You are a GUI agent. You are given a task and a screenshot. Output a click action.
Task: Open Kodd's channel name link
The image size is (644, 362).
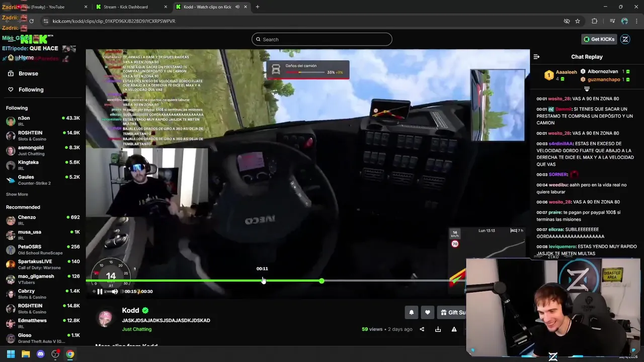130,310
